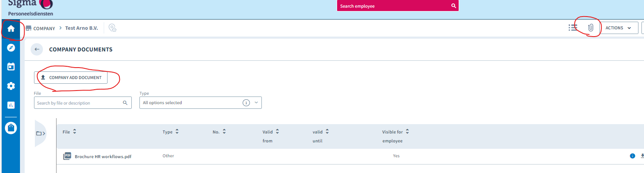Viewport: 644px width, 173px height.
Task: Switch to the list view icon
Action: point(573,28)
